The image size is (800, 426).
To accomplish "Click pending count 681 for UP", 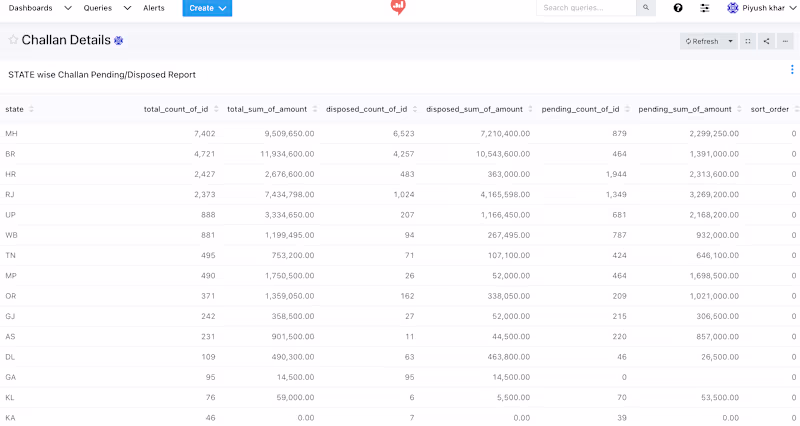I will (x=619, y=215).
